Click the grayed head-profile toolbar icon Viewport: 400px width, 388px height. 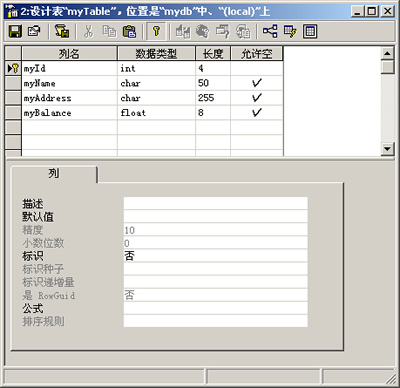tap(203, 32)
